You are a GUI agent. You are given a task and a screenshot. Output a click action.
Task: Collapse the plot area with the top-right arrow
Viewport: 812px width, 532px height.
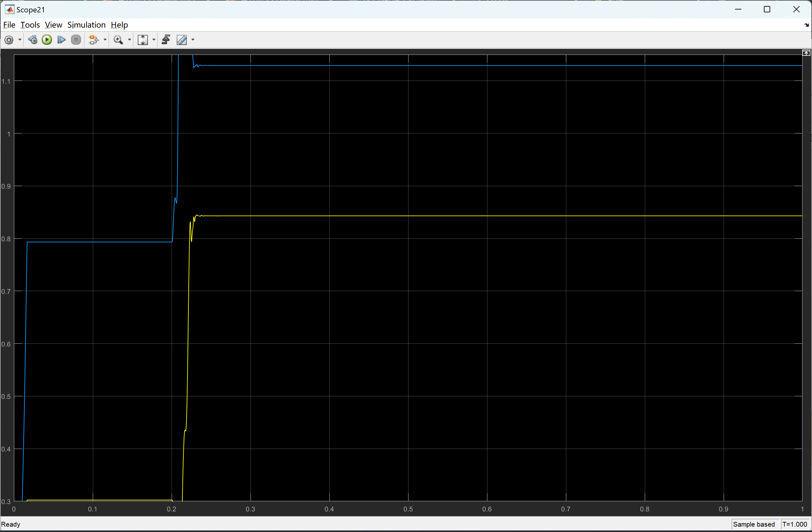[x=806, y=53]
